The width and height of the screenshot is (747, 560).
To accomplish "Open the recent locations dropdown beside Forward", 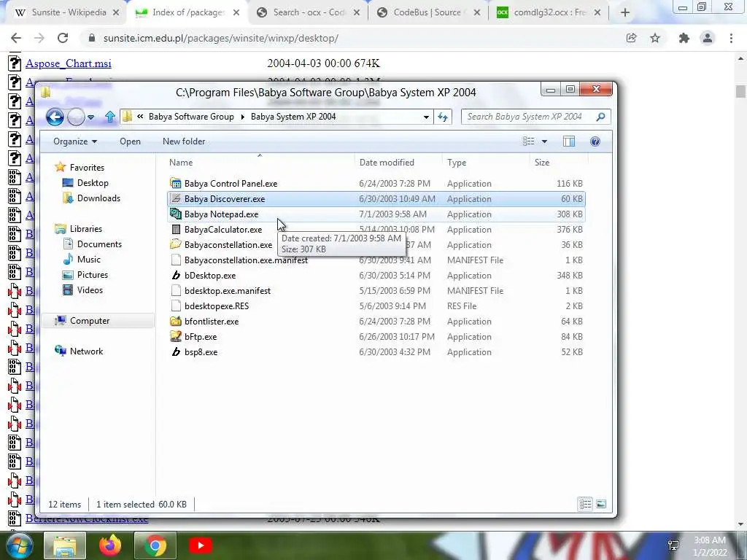I will point(90,117).
